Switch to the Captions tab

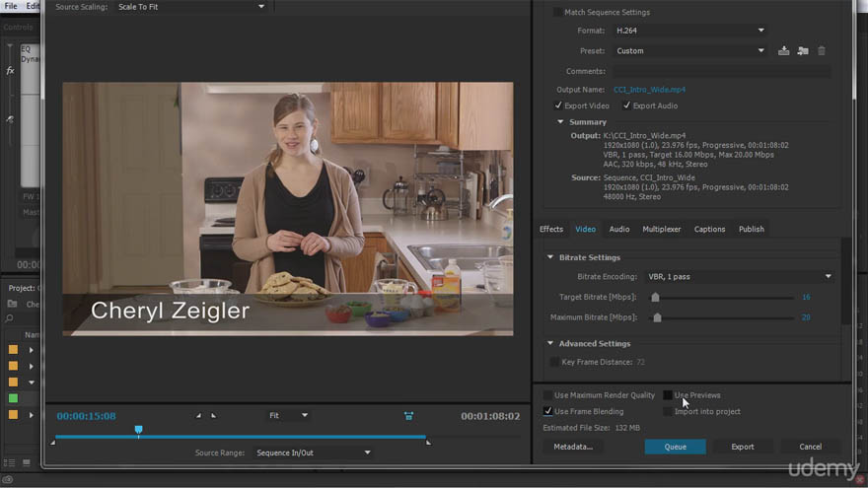[709, 229]
